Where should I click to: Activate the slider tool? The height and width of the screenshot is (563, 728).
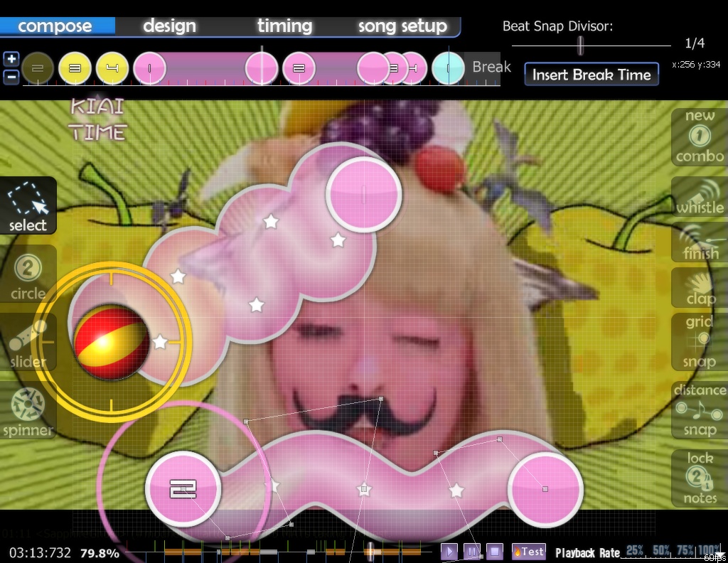coord(28,343)
